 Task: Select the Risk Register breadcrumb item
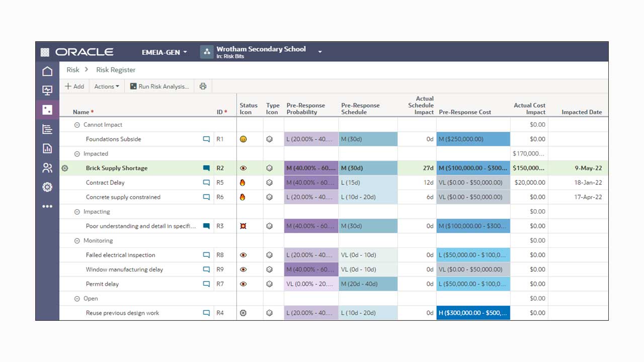click(x=115, y=70)
